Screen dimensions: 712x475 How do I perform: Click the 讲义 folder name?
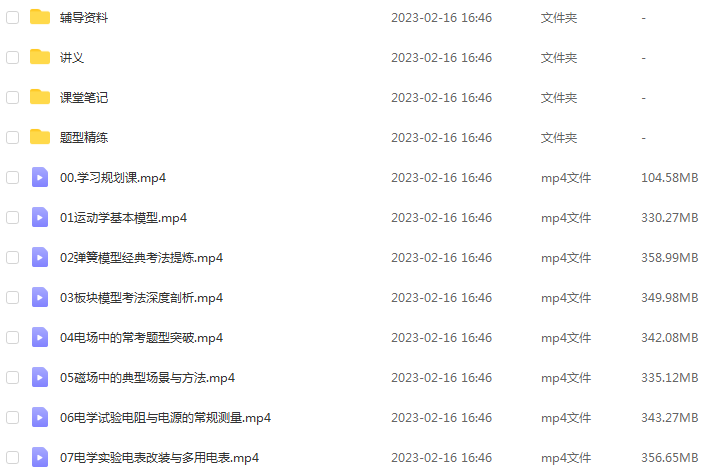click(x=72, y=58)
